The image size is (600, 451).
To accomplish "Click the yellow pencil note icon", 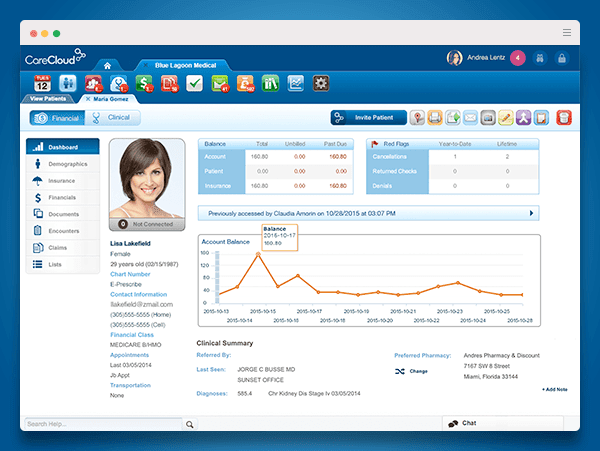I will tap(505, 118).
